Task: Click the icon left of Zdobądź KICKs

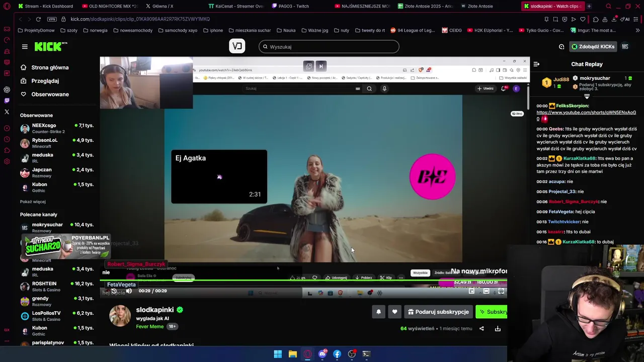Action: coord(561,47)
